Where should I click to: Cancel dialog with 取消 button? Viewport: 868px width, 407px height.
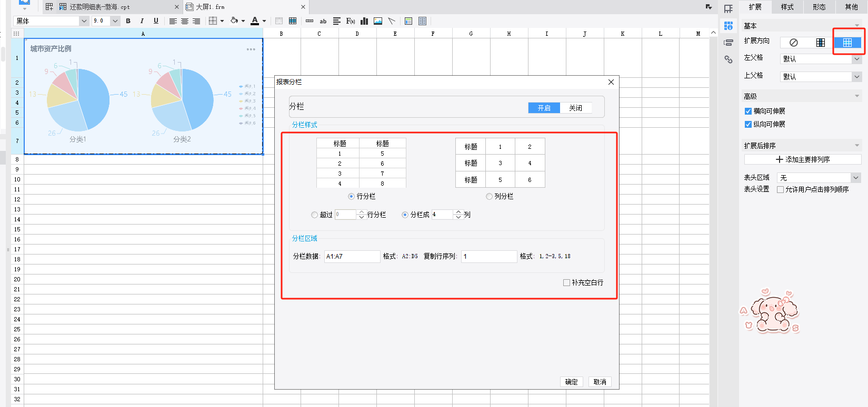600,382
